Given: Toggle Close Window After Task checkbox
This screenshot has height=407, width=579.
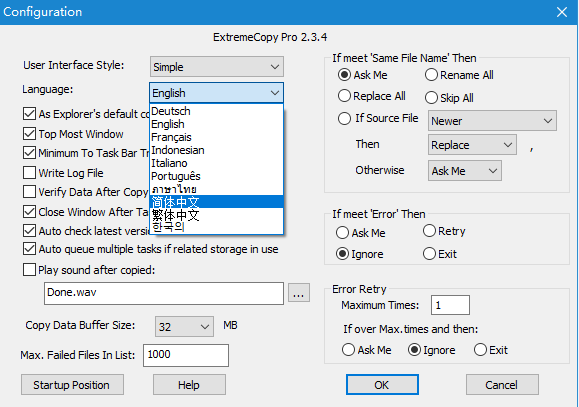Looking at the screenshot, I should [x=29, y=212].
